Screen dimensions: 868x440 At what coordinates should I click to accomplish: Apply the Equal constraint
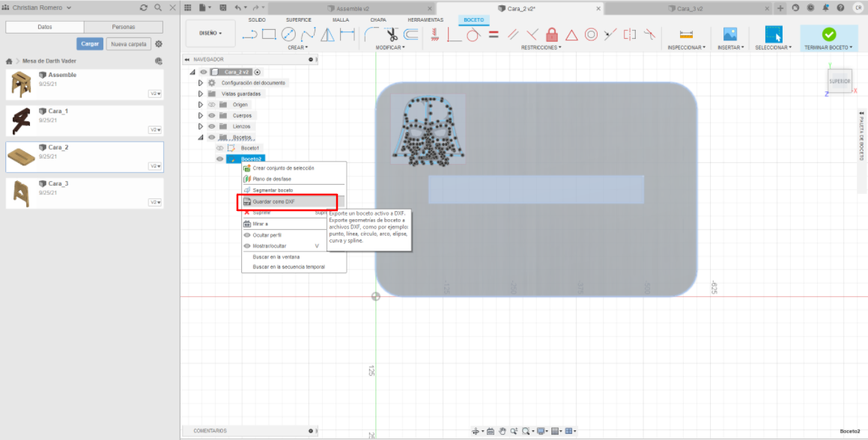[x=494, y=34]
